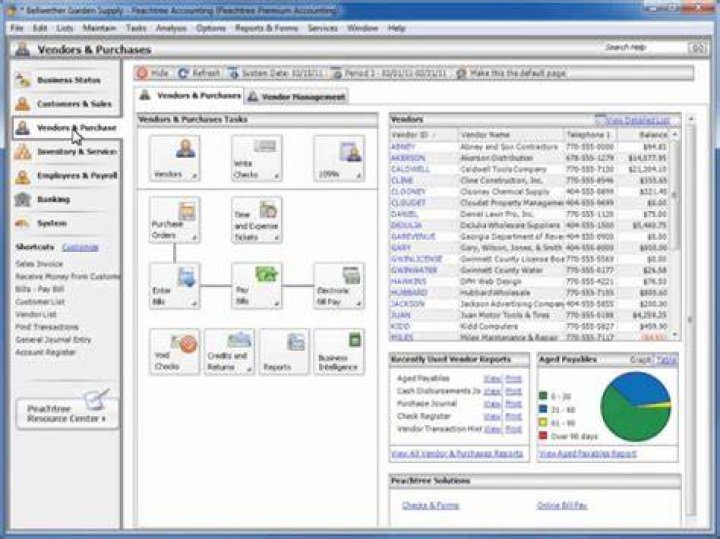The height and width of the screenshot is (539, 720).
Task: Click the Search Help go button
Action: (697, 48)
